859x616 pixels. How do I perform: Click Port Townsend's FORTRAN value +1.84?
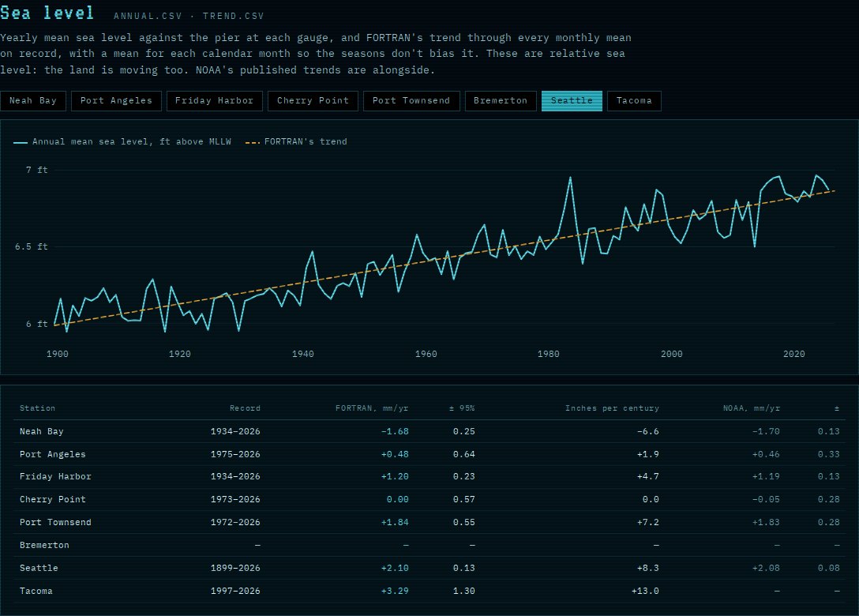click(395, 523)
